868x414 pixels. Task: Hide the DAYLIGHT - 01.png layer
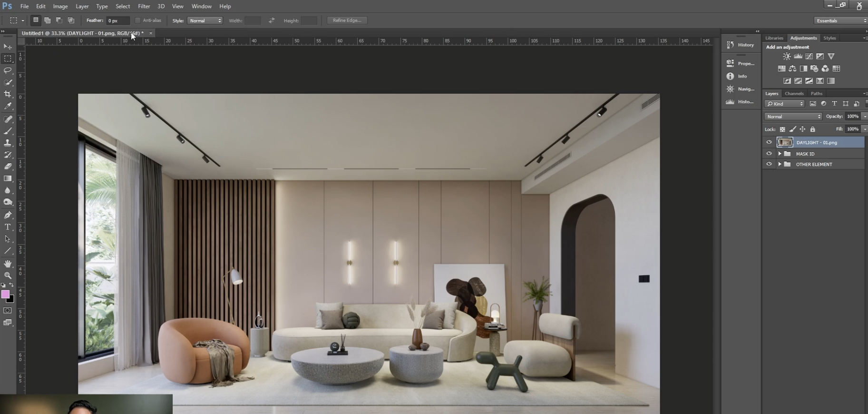coord(769,142)
